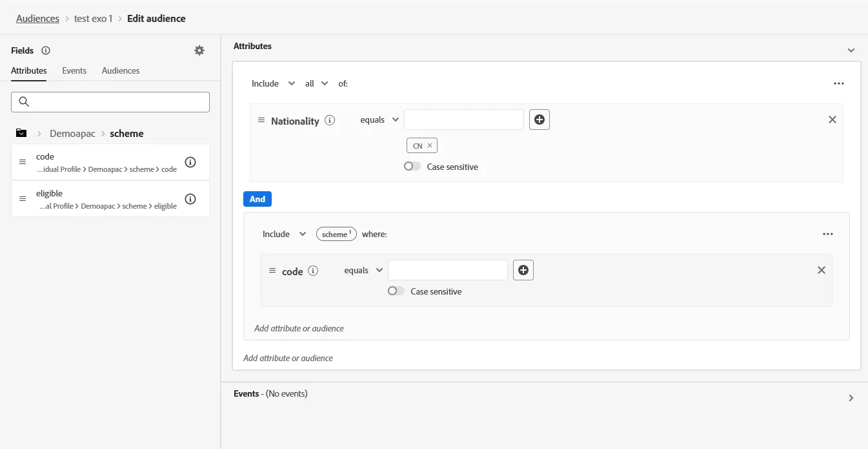Viewport: 868px width, 449px height.
Task: Click the folder icon in the breadcrumb path
Action: click(x=21, y=134)
